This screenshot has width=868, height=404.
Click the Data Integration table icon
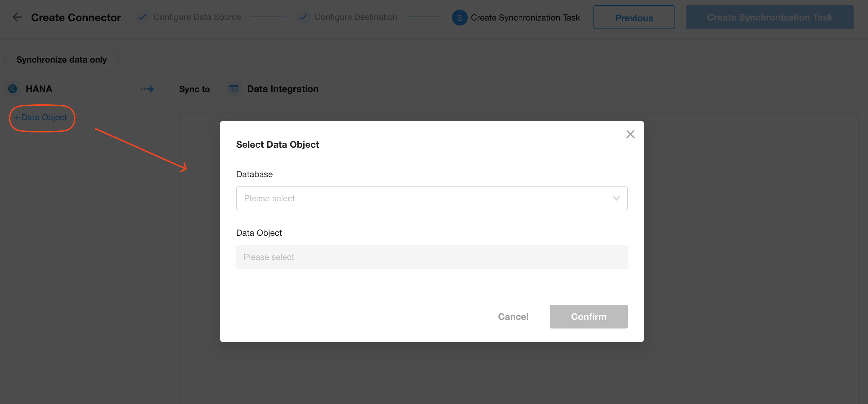(x=234, y=89)
